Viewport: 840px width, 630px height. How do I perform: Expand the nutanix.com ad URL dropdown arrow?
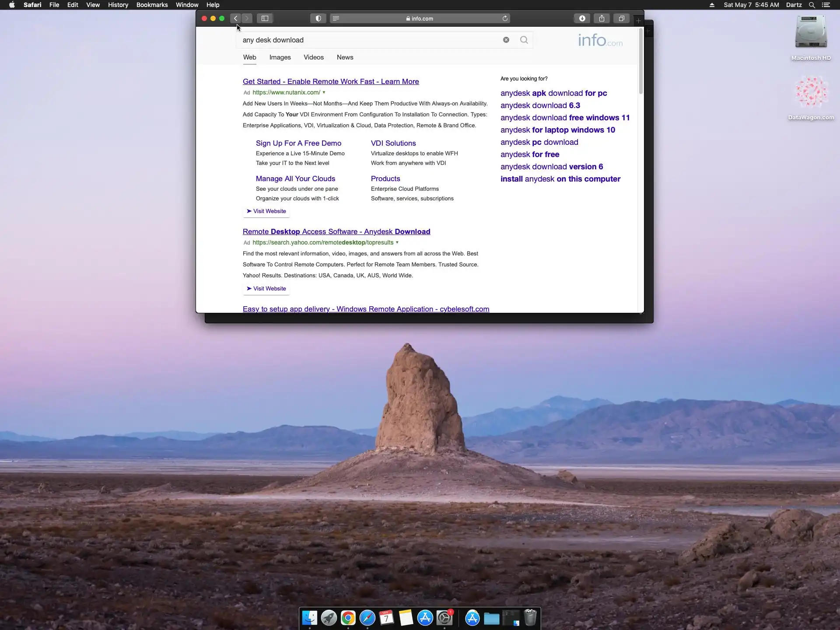(324, 92)
